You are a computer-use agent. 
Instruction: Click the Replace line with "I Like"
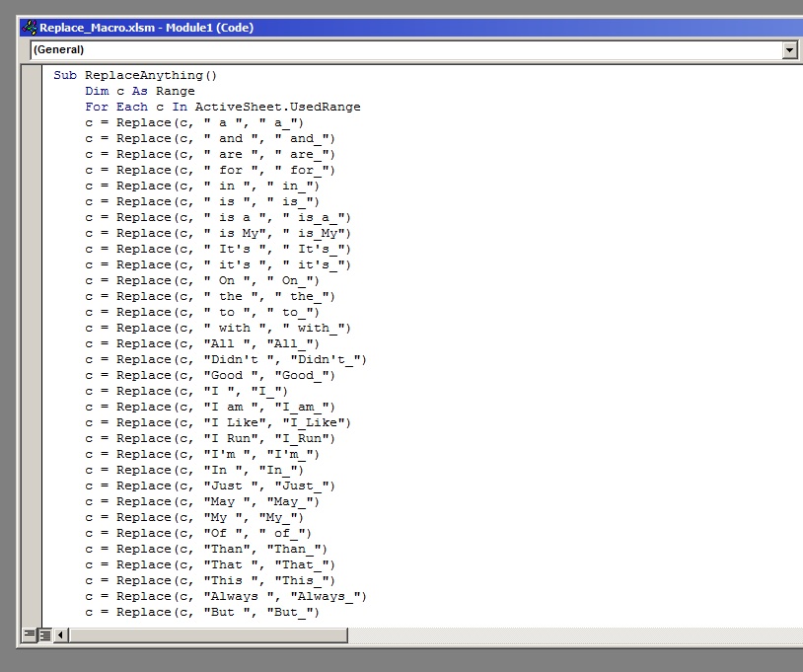coord(218,423)
